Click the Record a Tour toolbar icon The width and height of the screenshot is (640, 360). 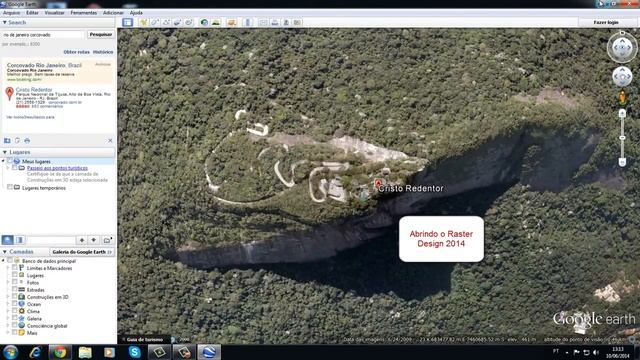tap(189, 22)
